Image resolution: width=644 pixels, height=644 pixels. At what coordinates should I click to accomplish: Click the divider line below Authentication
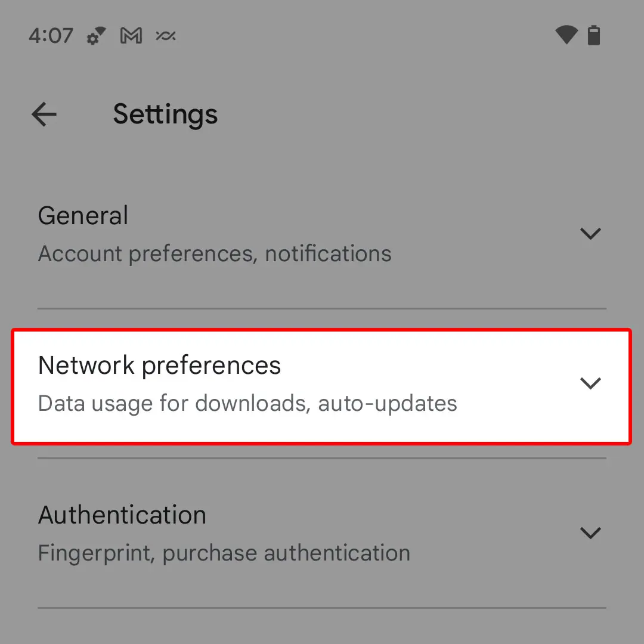[322, 608]
